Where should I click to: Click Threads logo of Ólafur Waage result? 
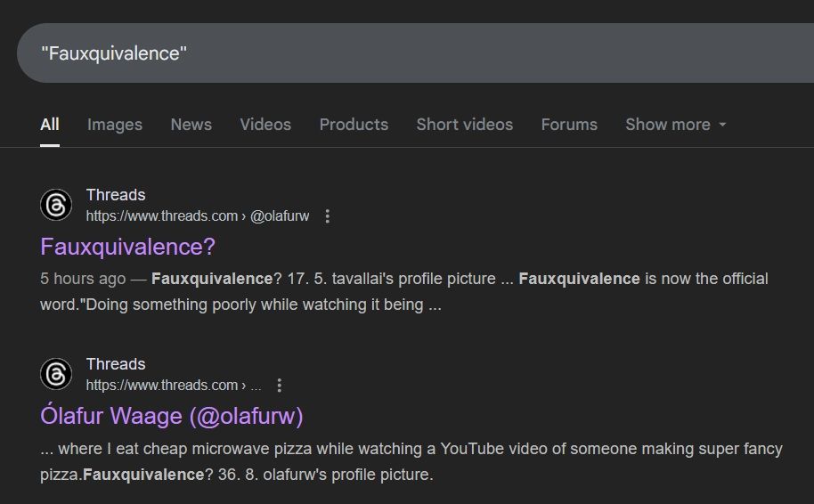pyautogui.click(x=56, y=374)
